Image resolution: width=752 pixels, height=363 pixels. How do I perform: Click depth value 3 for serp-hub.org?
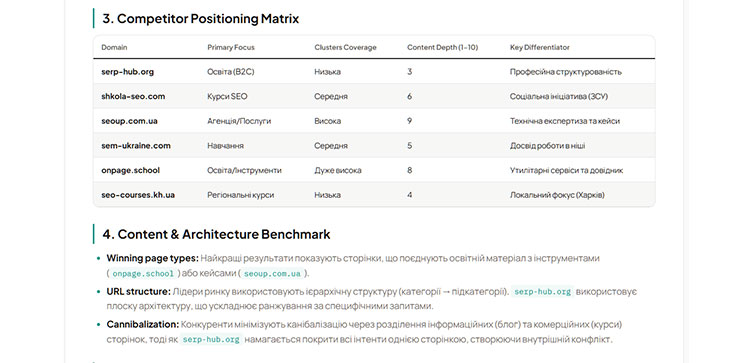[409, 72]
